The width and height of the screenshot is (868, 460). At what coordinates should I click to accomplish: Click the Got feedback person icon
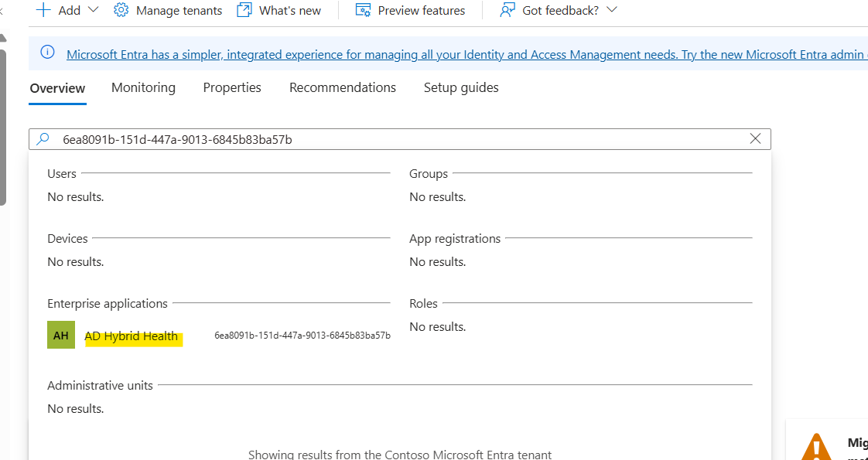tap(507, 10)
